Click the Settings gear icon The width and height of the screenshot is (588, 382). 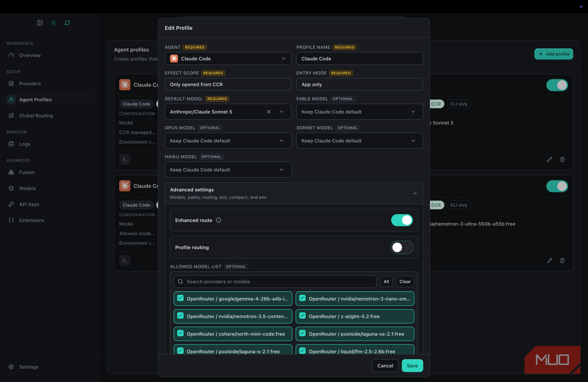point(11,367)
